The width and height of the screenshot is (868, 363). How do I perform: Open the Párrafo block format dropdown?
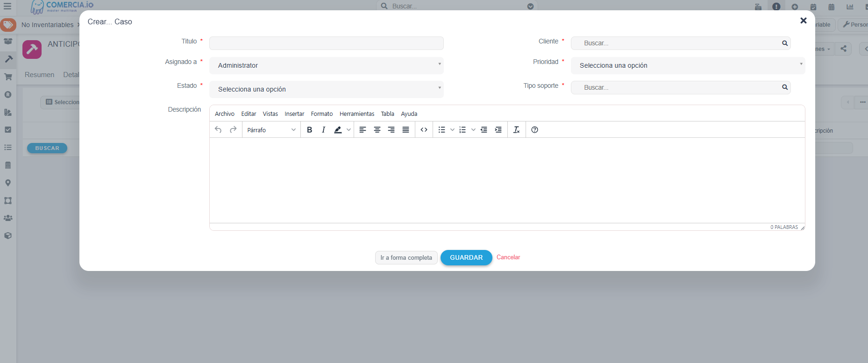tap(271, 130)
